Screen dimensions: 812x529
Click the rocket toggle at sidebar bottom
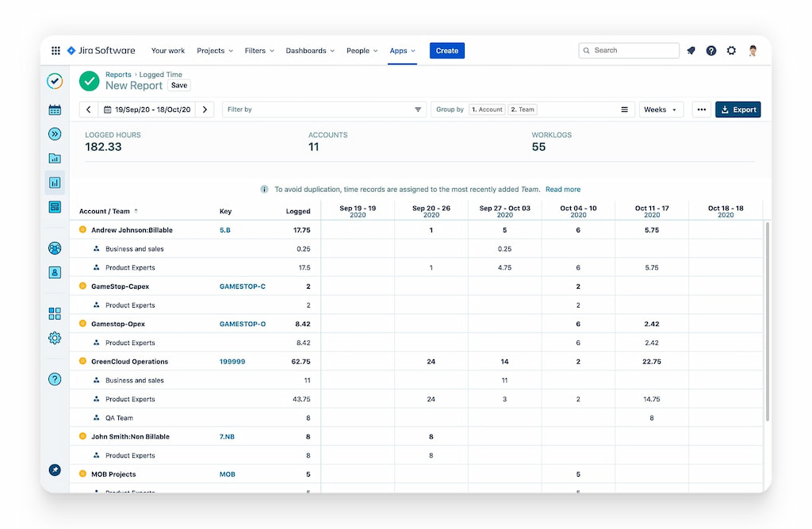pyautogui.click(x=55, y=470)
